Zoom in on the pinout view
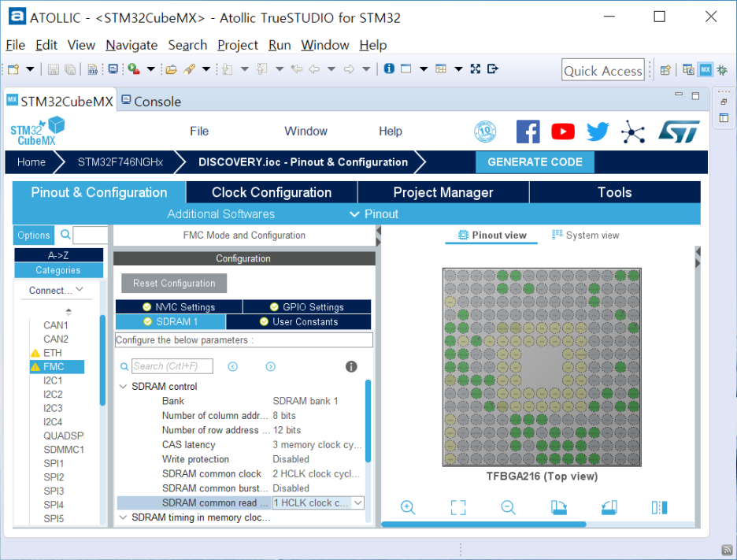Screen dimensions: 737x560 [x=408, y=507]
